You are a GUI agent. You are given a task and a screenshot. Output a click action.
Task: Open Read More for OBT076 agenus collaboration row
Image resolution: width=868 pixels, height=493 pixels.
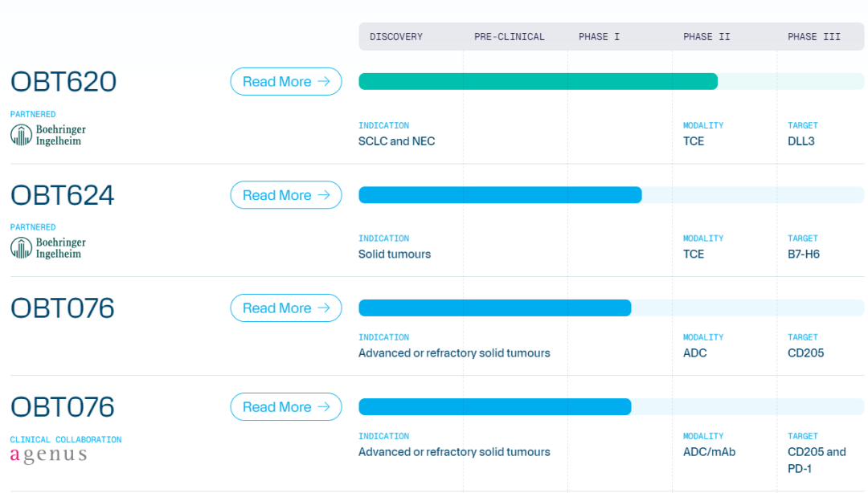pos(285,407)
